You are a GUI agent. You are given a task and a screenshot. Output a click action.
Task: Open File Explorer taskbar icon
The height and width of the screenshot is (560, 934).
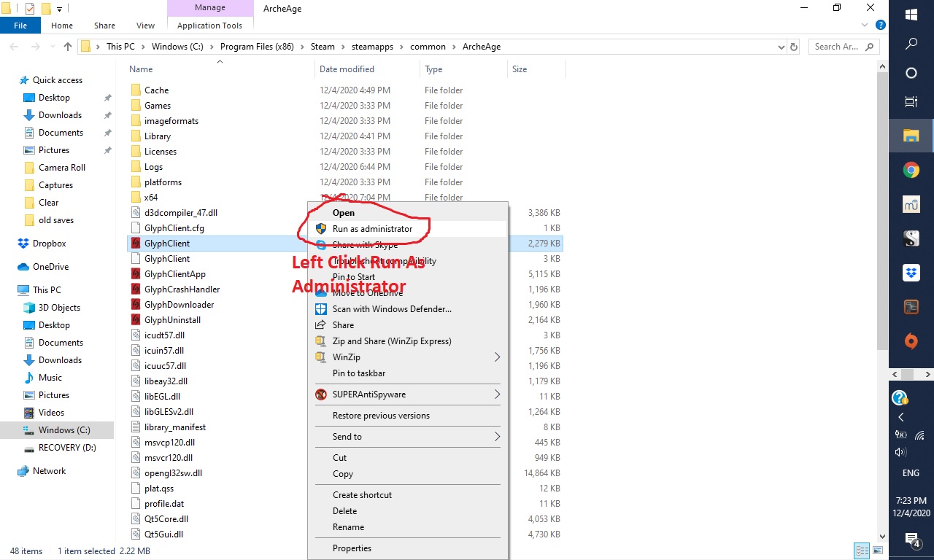(911, 136)
